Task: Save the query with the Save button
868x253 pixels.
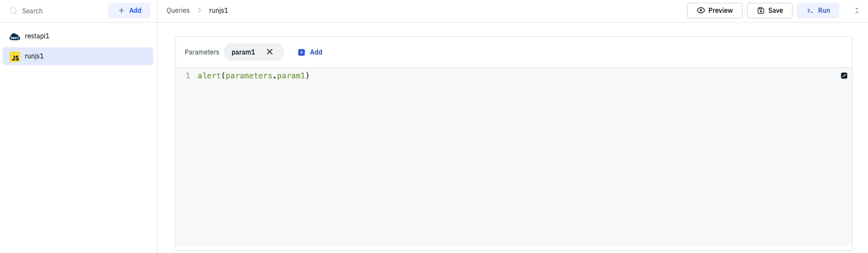Action: [x=770, y=11]
